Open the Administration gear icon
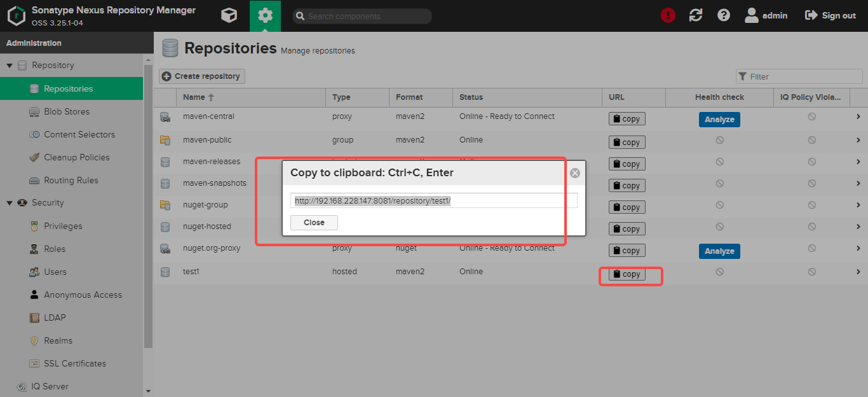The image size is (868, 397). (x=265, y=16)
